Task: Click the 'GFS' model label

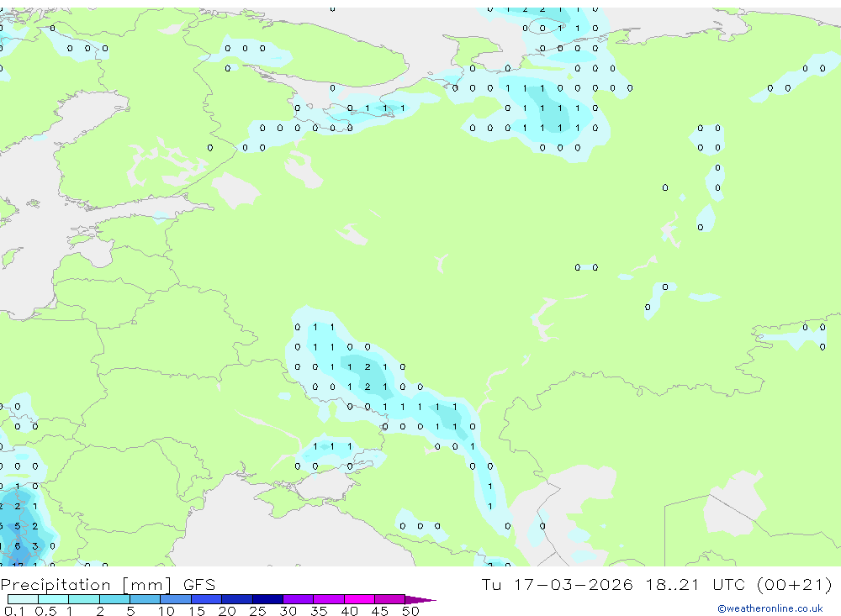Action: click(x=199, y=585)
